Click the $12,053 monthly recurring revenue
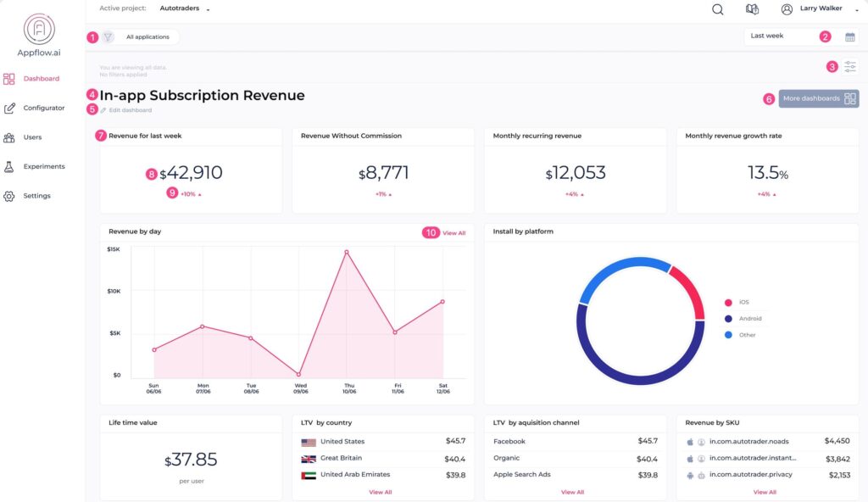Image resolution: width=868 pixels, height=502 pixels. pyautogui.click(x=576, y=173)
